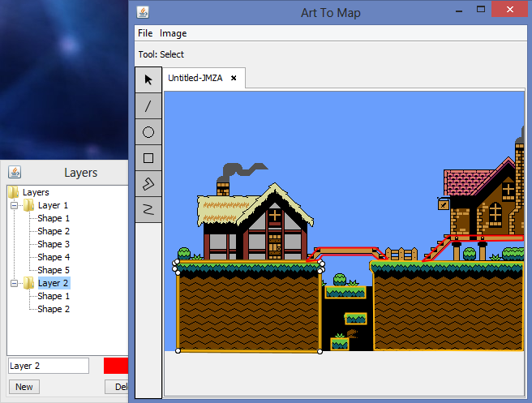Open the File menu
This screenshot has width=532, height=403.
[x=145, y=33]
